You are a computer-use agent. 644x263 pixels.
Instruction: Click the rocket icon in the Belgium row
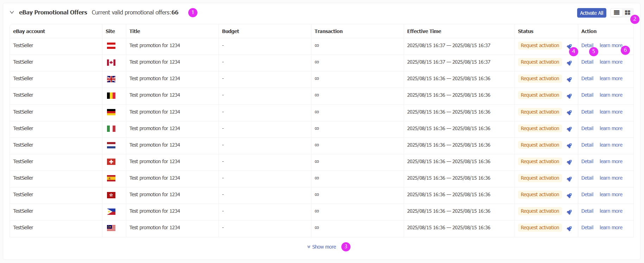click(569, 96)
